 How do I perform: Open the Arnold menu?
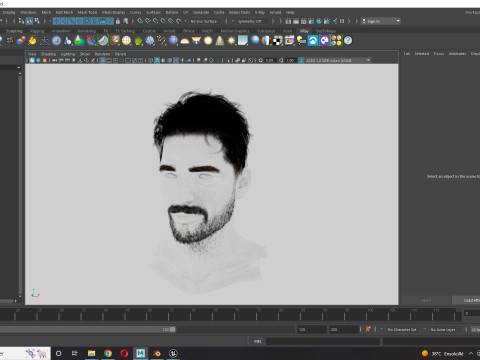tap(275, 12)
